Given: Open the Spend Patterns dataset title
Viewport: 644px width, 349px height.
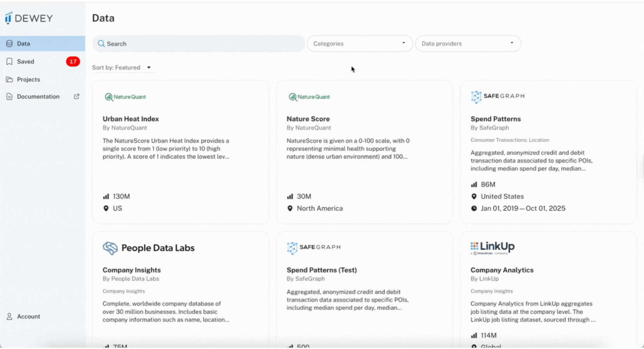Looking at the screenshot, I should 496,119.
